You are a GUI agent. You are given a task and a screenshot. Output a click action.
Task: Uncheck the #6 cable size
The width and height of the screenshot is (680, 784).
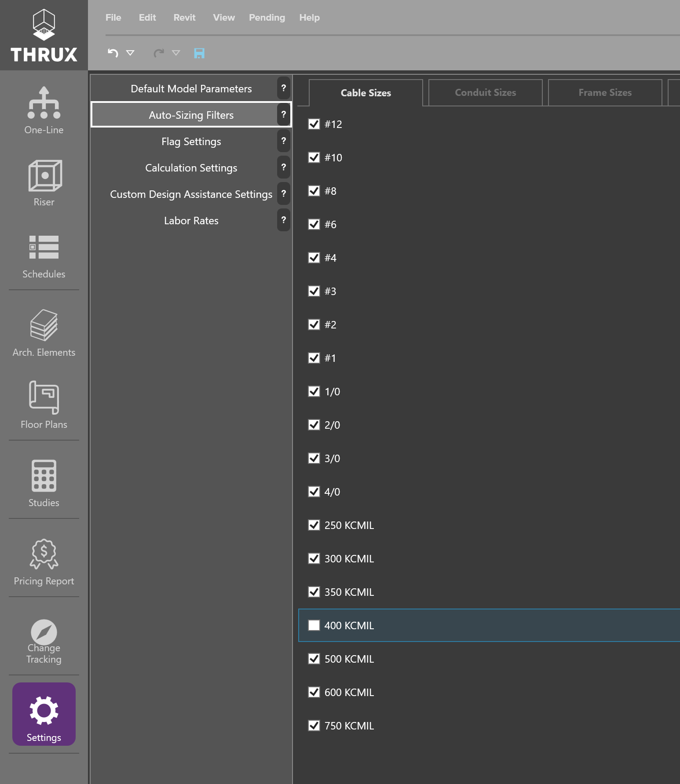coord(314,224)
